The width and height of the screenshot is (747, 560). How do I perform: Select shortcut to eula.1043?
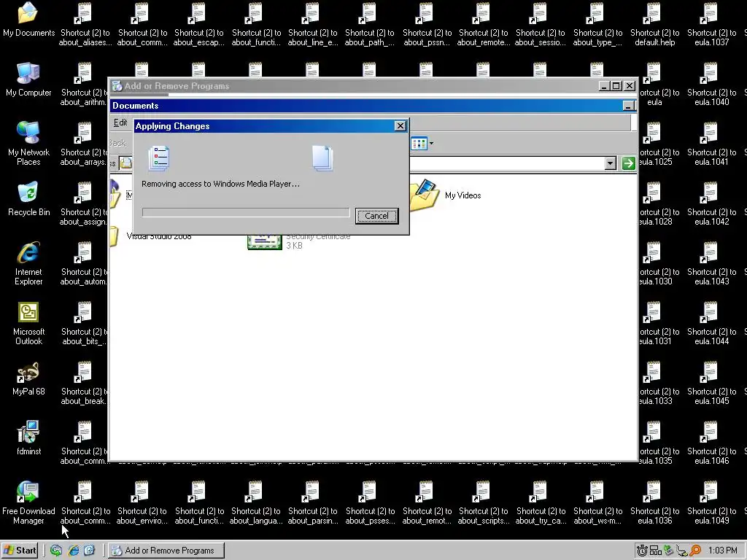coord(711,264)
